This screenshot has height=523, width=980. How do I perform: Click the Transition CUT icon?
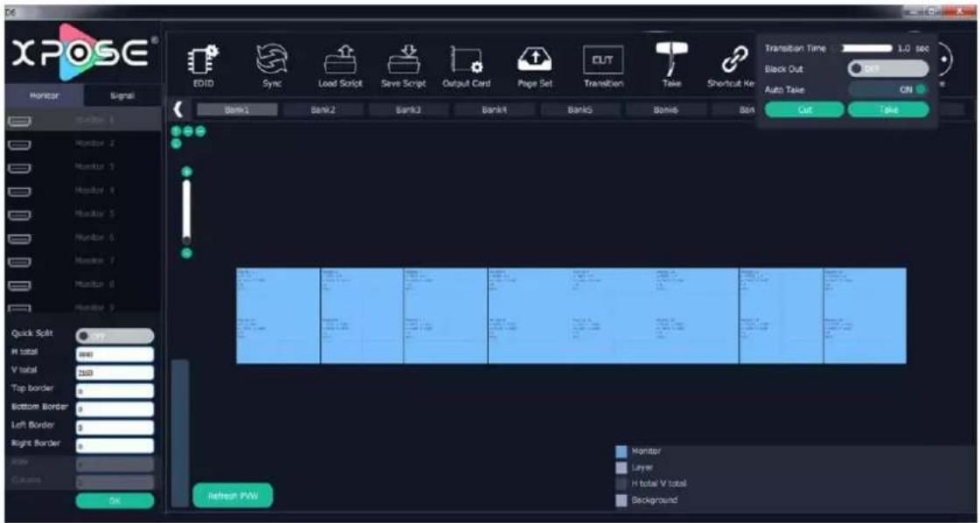pyautogui.click(x=601, y=60)
